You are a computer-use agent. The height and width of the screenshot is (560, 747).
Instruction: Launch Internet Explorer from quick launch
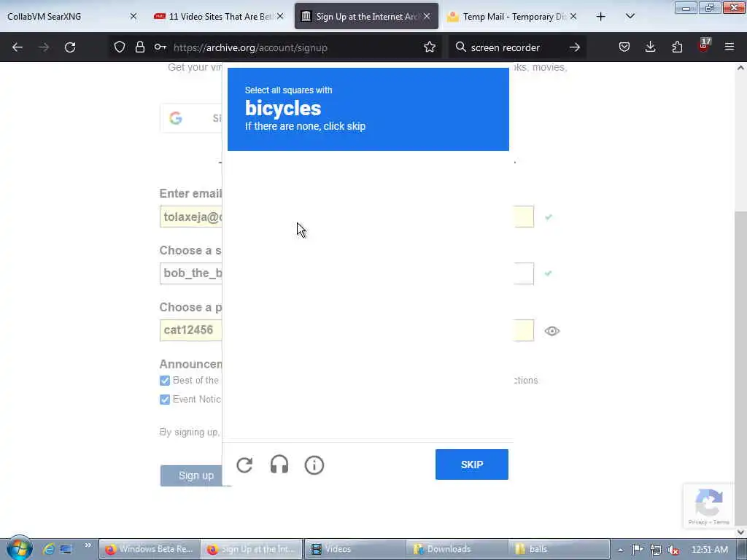[48, 549]
